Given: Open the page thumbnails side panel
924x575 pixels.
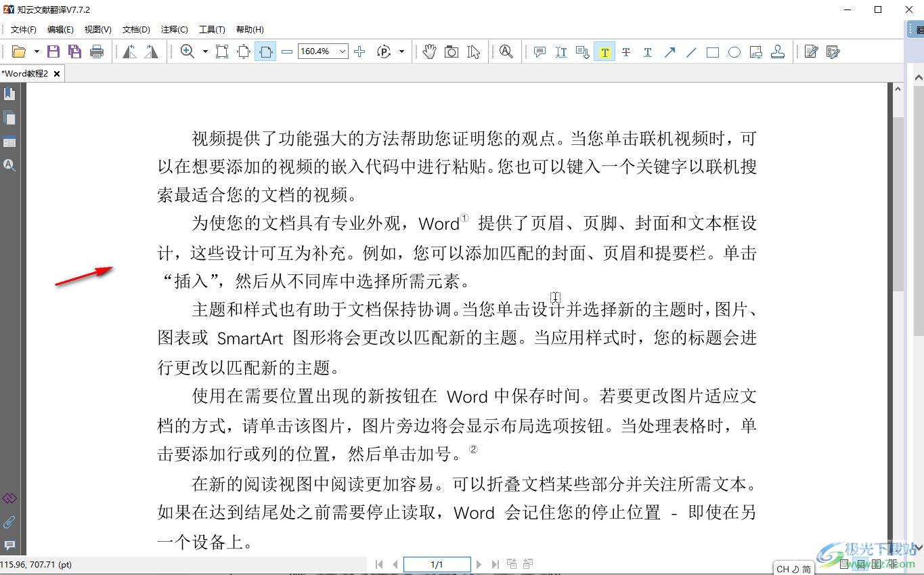Looking at the screenshot, I should pyautogui.click(x=9, y=118).
